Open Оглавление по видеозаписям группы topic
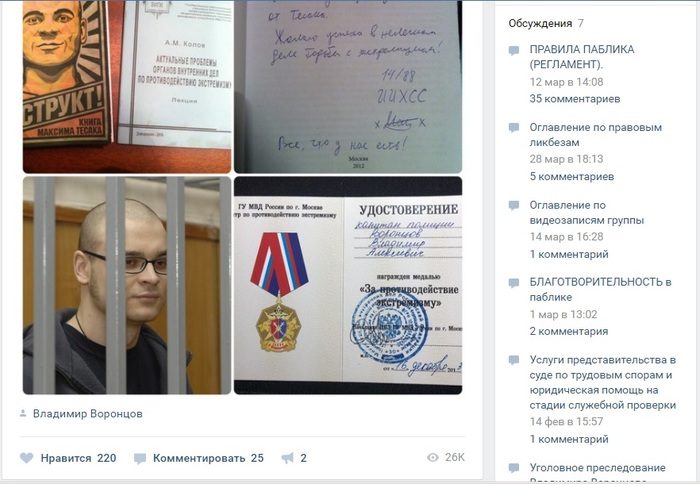Image resolution: width=700 pixels, height=484 pixels. coord(587,213)
